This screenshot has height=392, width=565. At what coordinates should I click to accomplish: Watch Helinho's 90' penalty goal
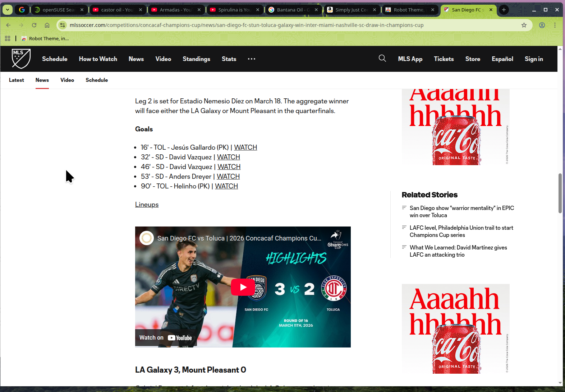[226, 186]
